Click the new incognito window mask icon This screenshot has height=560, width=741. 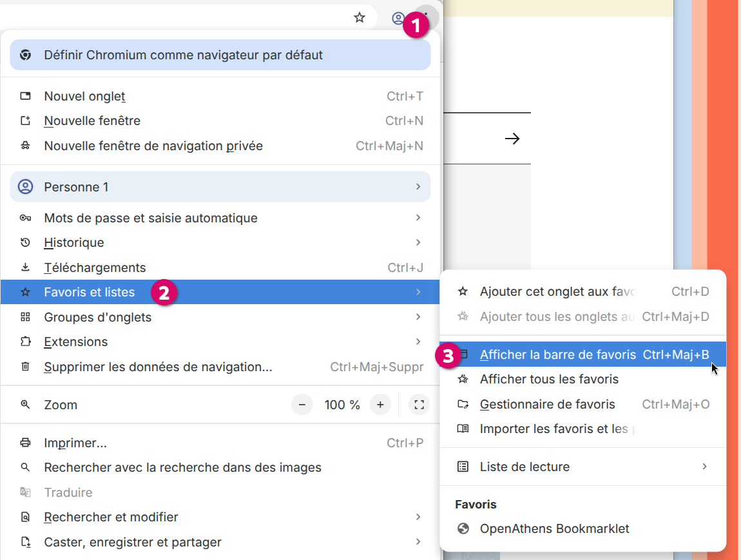point(25,146)
